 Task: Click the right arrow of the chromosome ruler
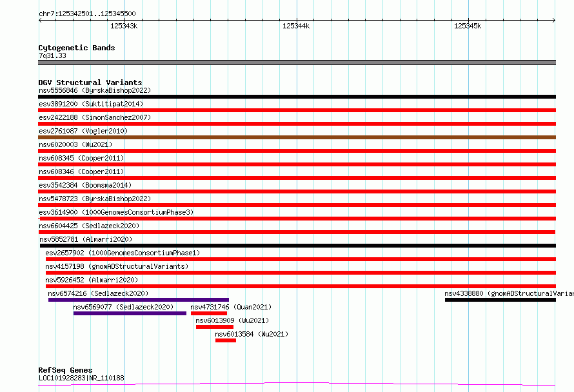click(554, 21)
